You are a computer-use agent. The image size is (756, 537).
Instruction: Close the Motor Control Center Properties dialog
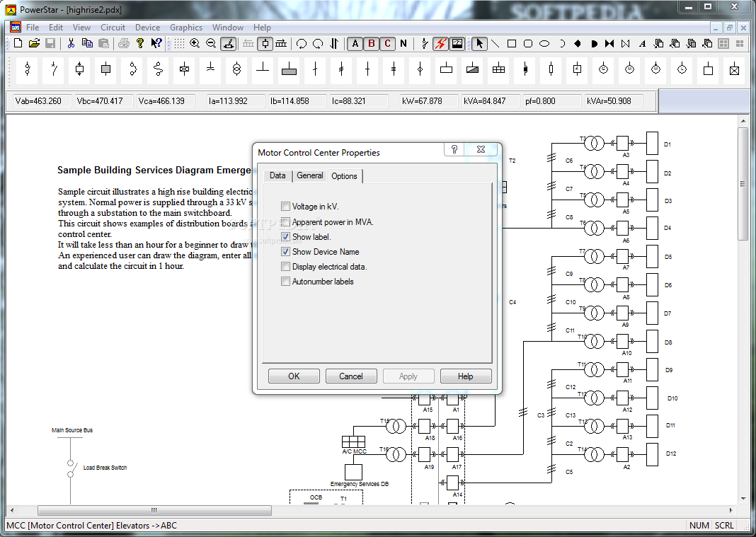pyautogui.click(x=481, y=149)
